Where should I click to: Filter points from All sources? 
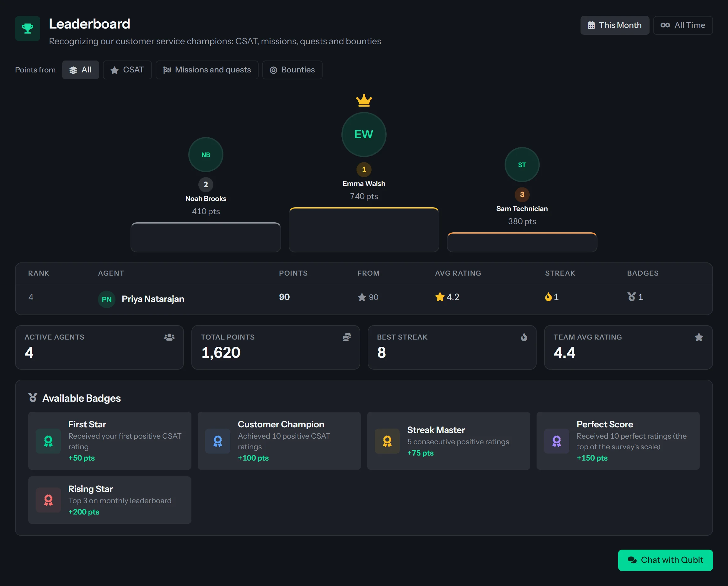coord(80,70)
